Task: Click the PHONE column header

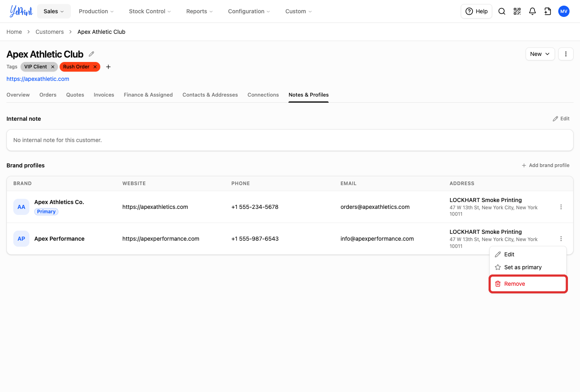Action: click(x=240, y=184)
